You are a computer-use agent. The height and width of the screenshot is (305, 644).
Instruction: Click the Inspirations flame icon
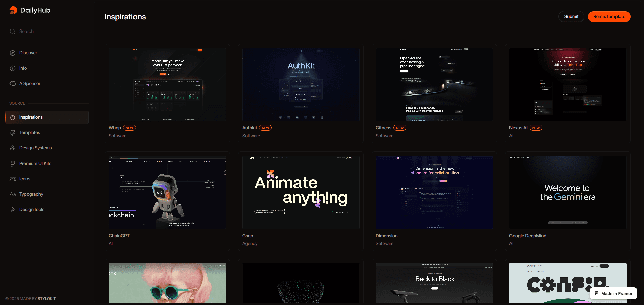13,117
